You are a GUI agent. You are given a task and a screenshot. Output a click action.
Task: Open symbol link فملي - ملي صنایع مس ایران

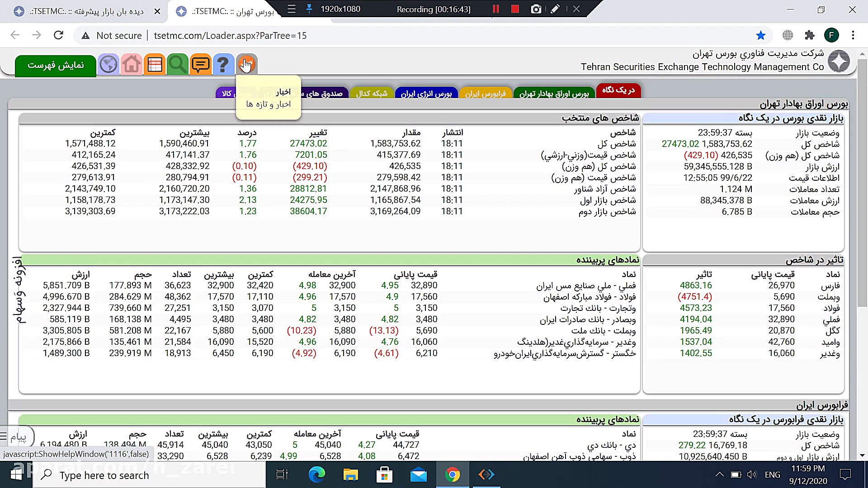586,286
